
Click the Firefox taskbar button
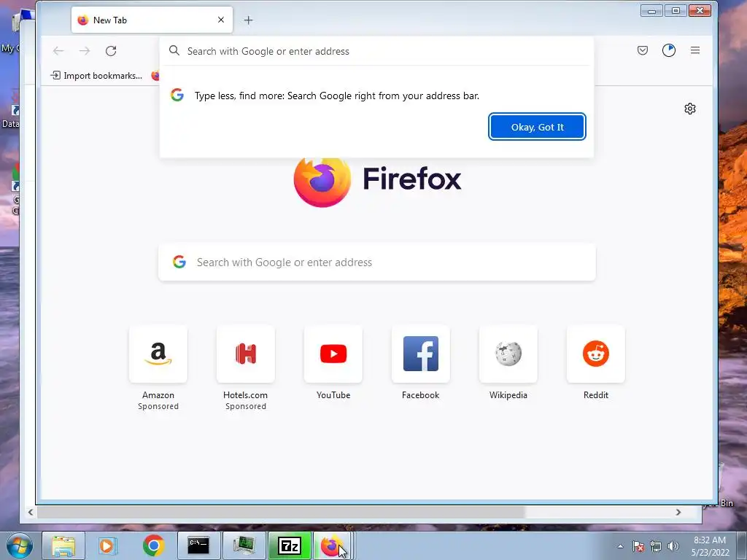click(332, 545)
